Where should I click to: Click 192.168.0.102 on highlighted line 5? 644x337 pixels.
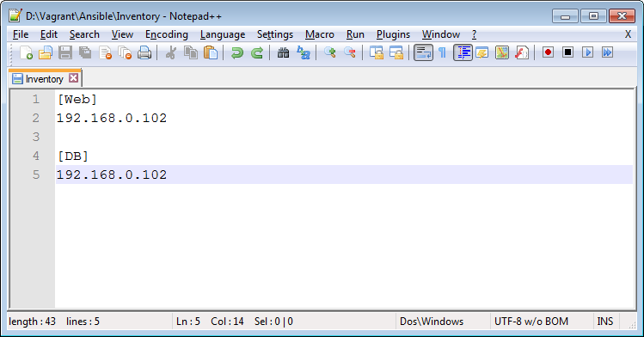click(x=112, y=175)
